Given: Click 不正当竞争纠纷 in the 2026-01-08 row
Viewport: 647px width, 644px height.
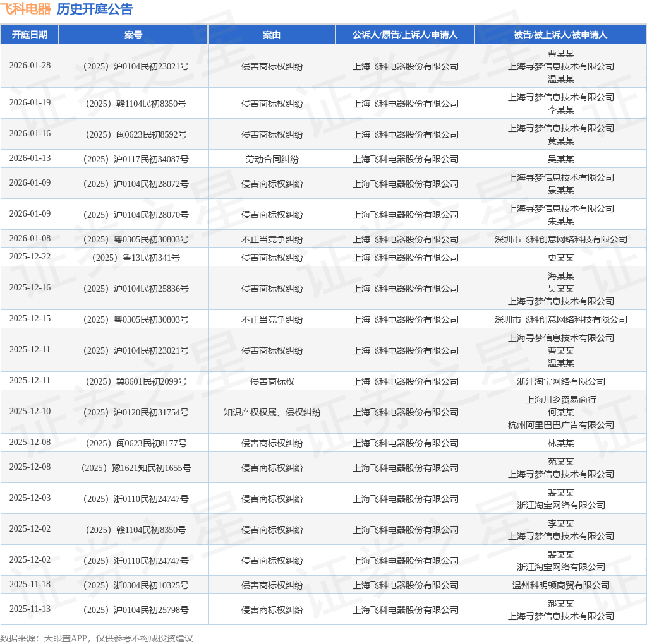Looking at the screenshot, I should coord(272,239).
